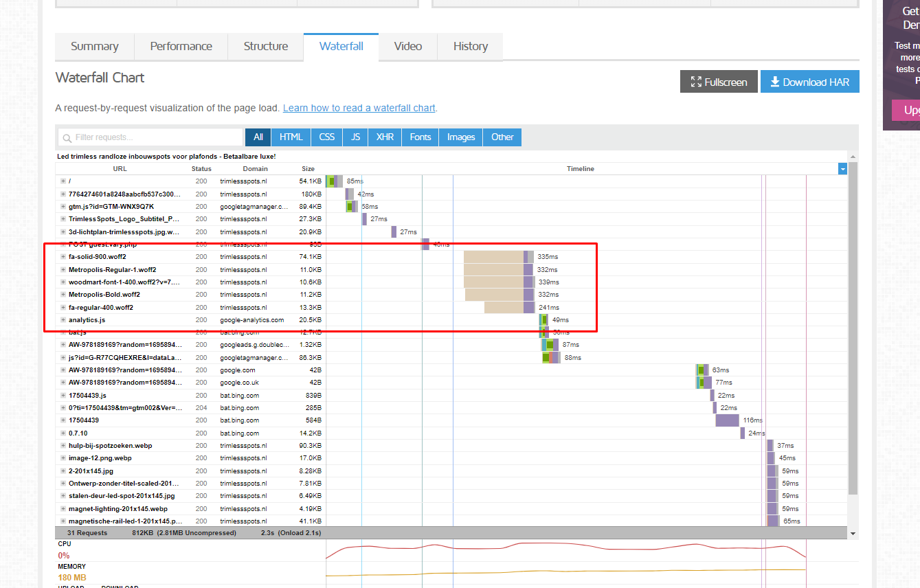Expand the stalen-deur-led-spot-201x145.jpg request

[63, 496]
